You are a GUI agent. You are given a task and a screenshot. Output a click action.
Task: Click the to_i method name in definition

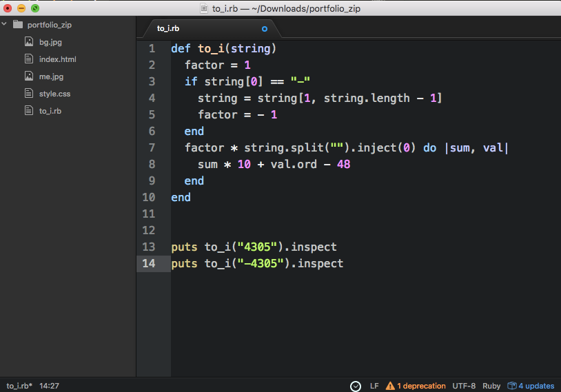coord(211,48)
